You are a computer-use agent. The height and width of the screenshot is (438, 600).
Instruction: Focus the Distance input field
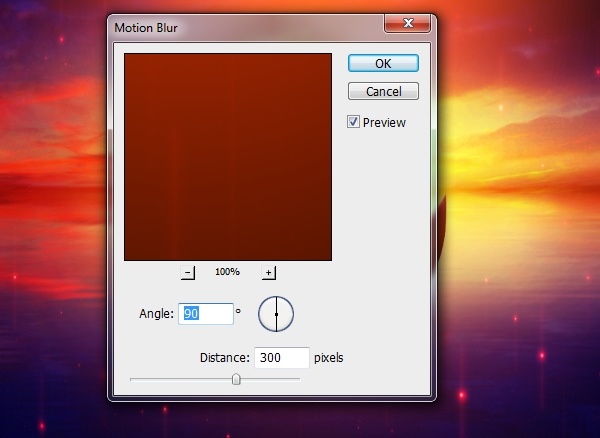click(282, 358)
